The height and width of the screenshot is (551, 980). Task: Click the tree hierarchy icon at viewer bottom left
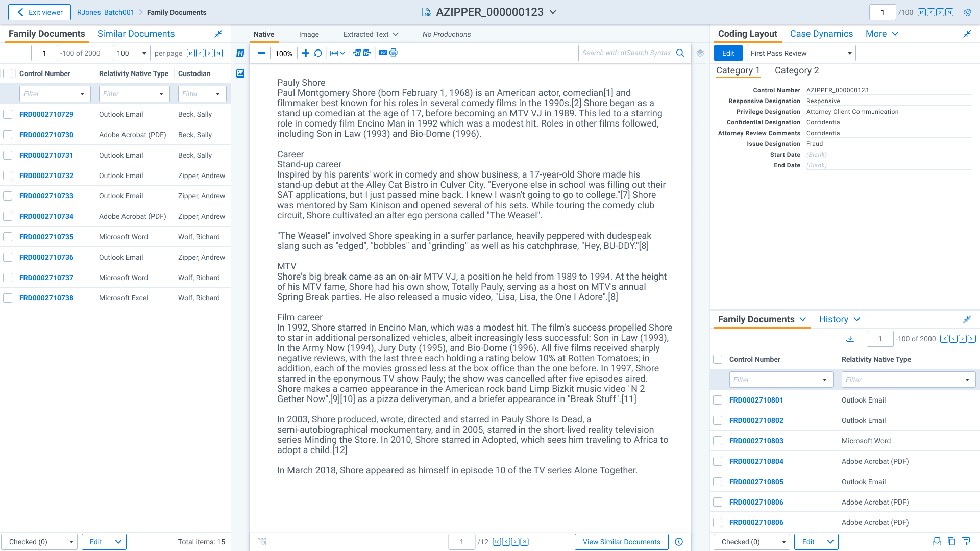coord(262,542)
